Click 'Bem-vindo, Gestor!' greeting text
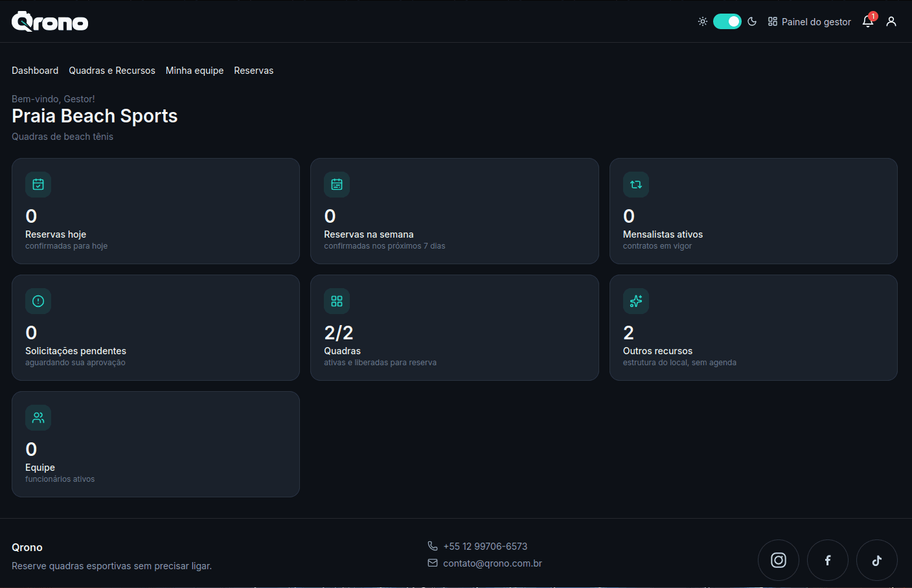This screenshot has width=912, height=588. click(53, 99)
